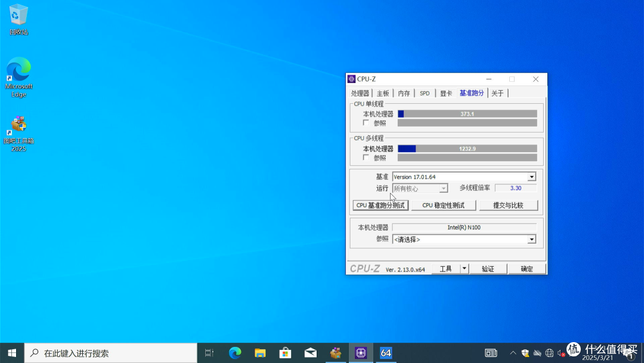
Task: Open Task View on the taskbar
Action: 209,353
